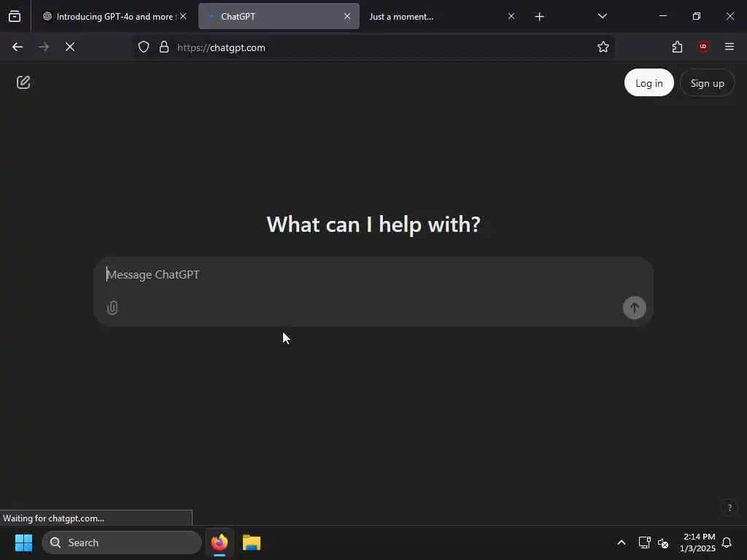
Task: Click the taskbar Search box
Action: pyautogui.click(x=122, y=542)
